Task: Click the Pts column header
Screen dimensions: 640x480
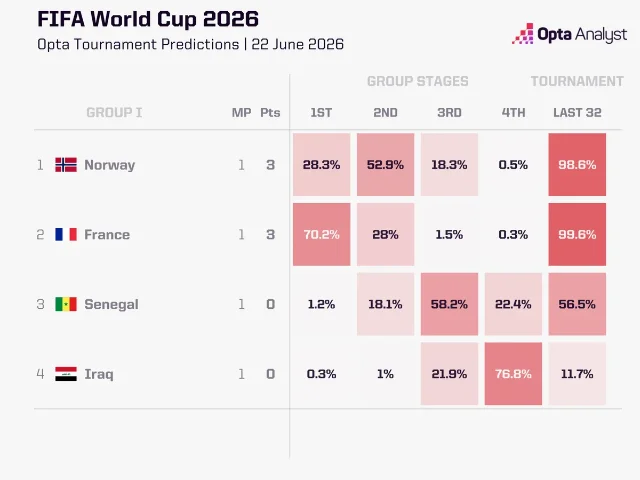Action: [270, 113]
